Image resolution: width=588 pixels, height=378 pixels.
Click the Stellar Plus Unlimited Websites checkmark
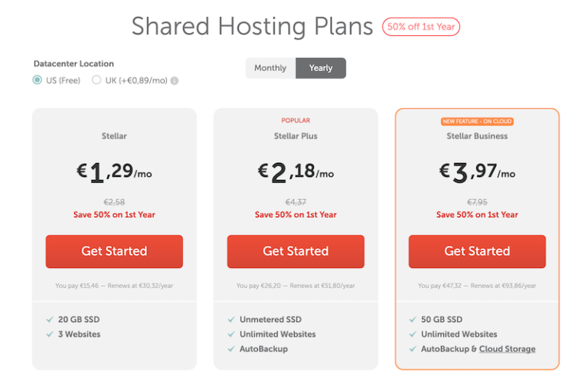point(231,334)
